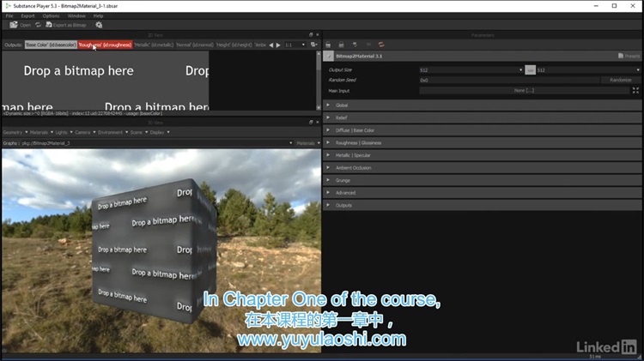Open the Scene dropdown menu
The width and height of the screenshot is (644, 361).
(x=139, y=133)
